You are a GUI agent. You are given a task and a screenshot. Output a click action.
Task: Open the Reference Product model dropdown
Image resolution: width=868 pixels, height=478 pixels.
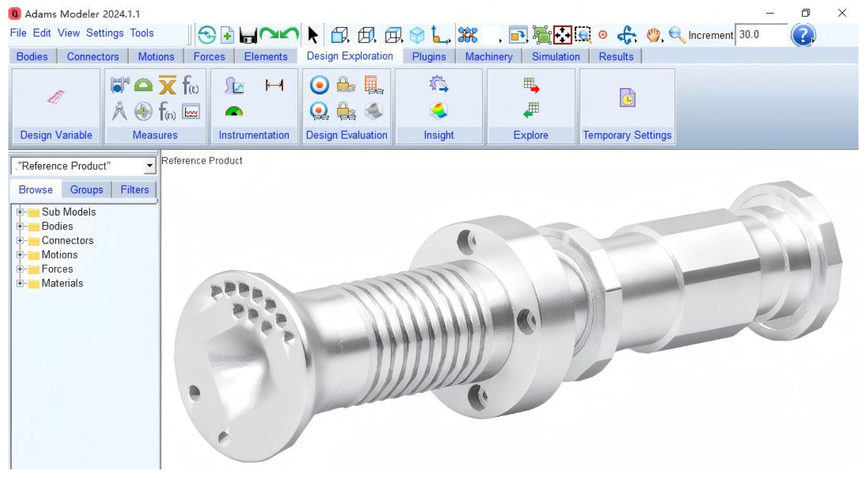pyautogui.click(x=149, y=166)
